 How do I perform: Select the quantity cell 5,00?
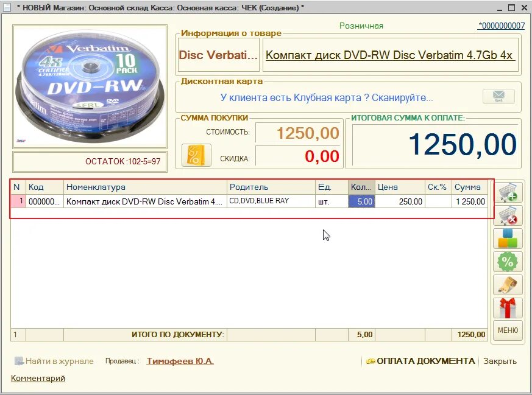point(362,201)
